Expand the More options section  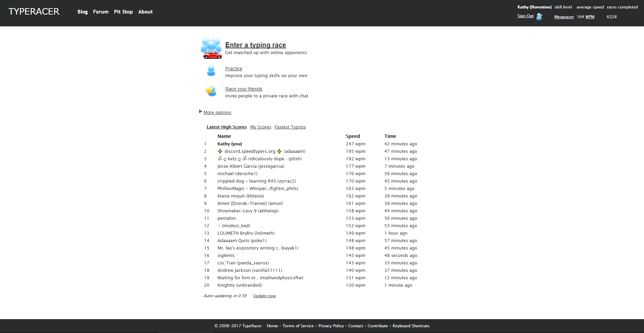tap(217, 112)
